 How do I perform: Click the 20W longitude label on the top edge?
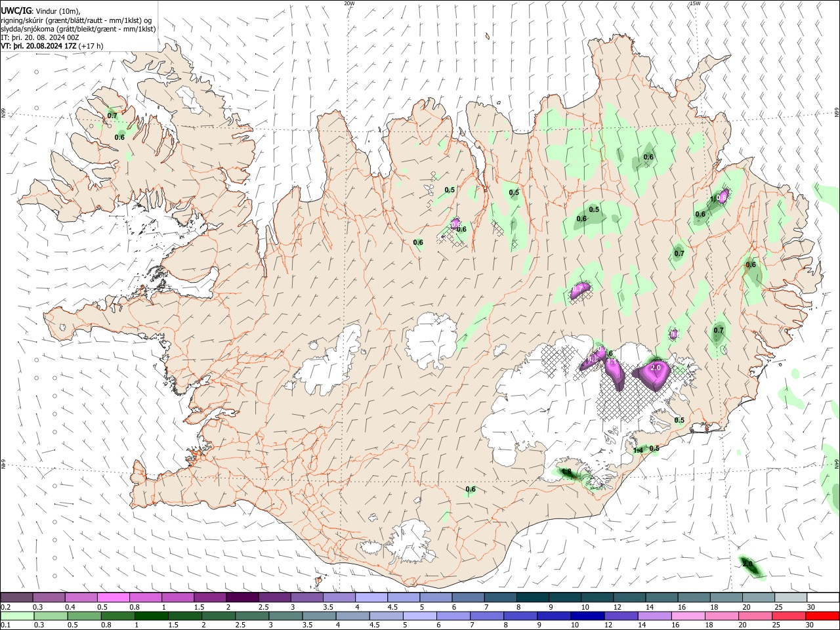click(349, 3)
